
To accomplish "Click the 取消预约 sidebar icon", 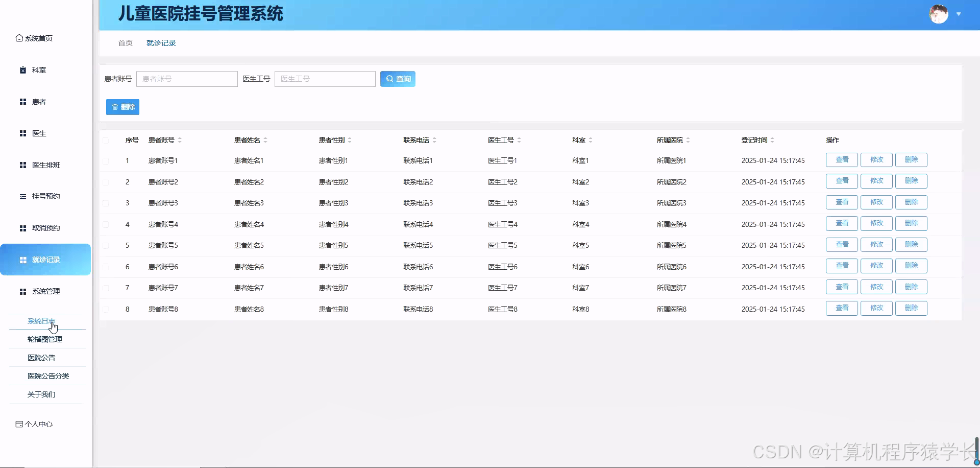I will point(22,227).
